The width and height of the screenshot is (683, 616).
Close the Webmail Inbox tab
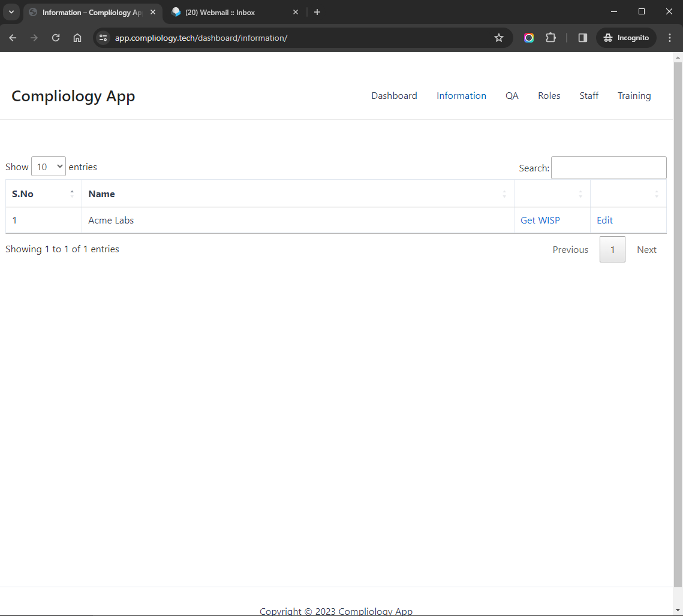296,12
